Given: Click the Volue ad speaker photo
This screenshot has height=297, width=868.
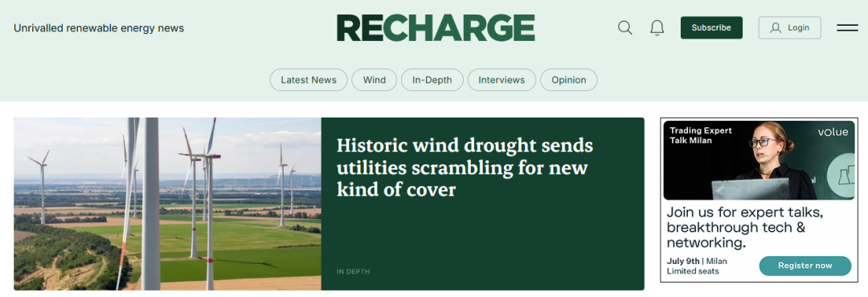Looking at the screenshot, I should pos(759,160).
